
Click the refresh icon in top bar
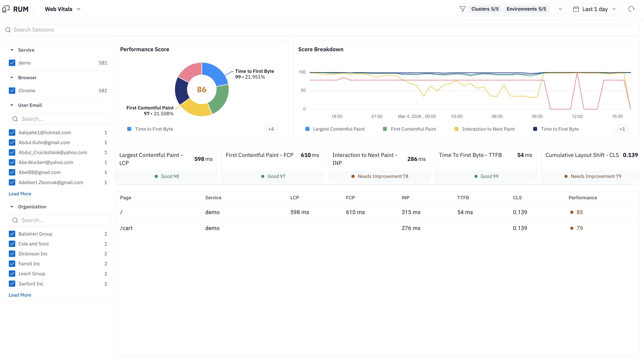point(631,9)
